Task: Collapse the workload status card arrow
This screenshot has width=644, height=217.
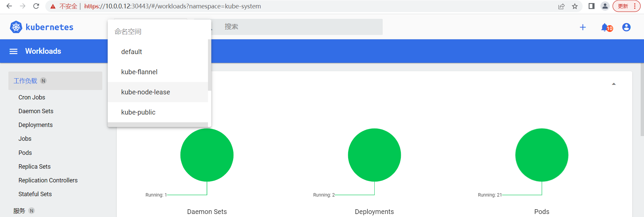Action: point(613,84)
